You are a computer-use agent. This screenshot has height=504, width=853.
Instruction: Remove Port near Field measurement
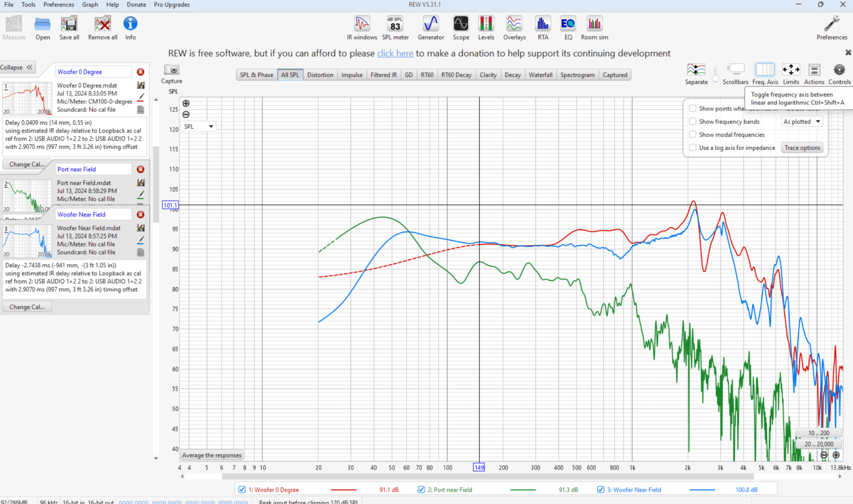141,169
